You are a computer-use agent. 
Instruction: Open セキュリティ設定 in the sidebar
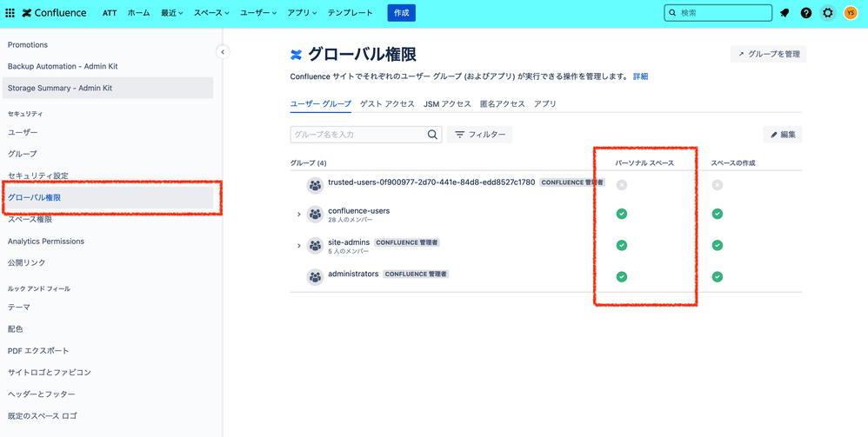107,175
